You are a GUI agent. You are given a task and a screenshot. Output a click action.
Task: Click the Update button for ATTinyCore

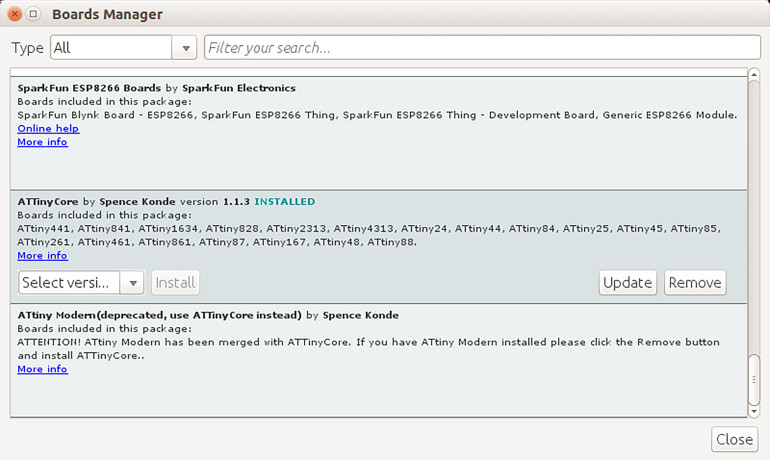coord(628,283)
